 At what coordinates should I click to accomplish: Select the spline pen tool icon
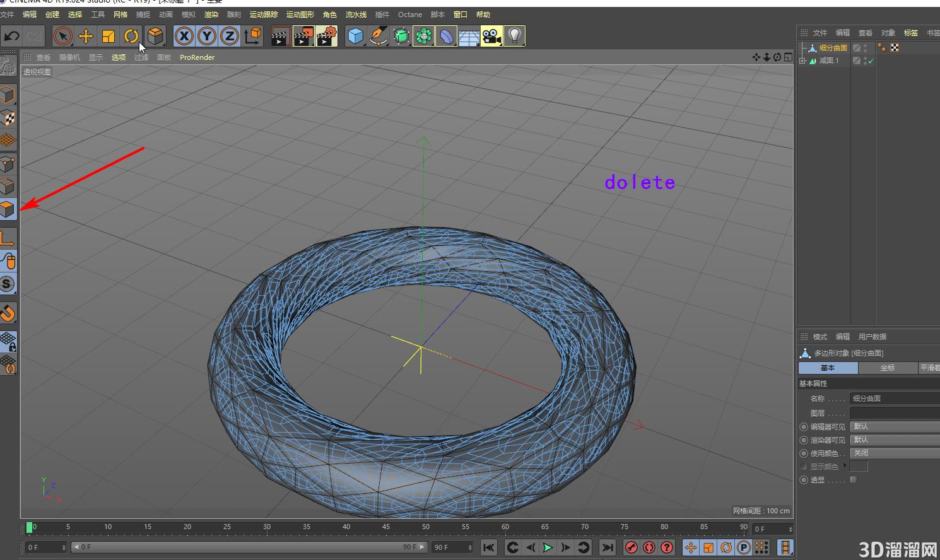pyautogui.click(x=378, y=36)
